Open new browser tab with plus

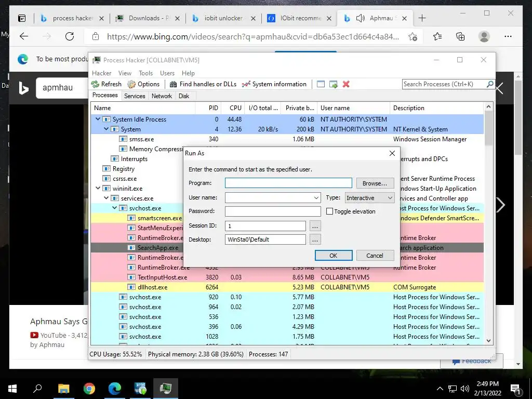pos(422,18)
